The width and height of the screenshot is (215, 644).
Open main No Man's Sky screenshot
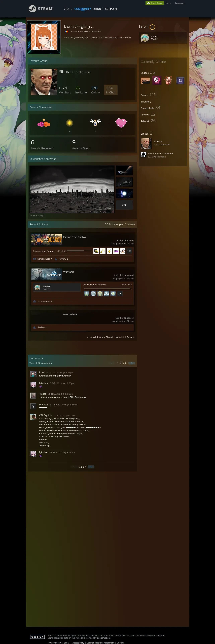pos(72,189)
